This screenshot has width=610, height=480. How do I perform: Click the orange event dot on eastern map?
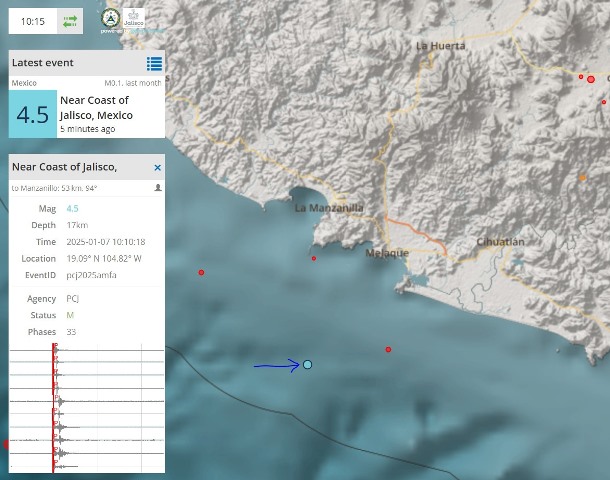point(582,179)
